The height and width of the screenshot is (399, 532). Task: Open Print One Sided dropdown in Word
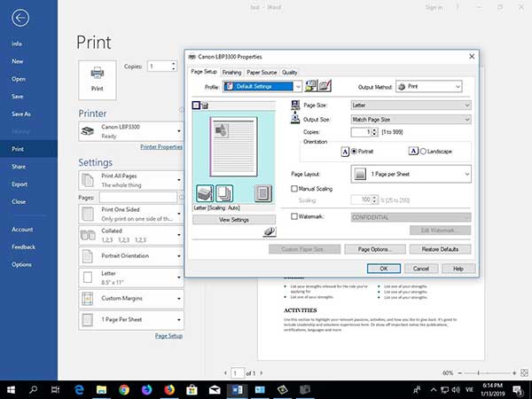(x=131, y=214)
